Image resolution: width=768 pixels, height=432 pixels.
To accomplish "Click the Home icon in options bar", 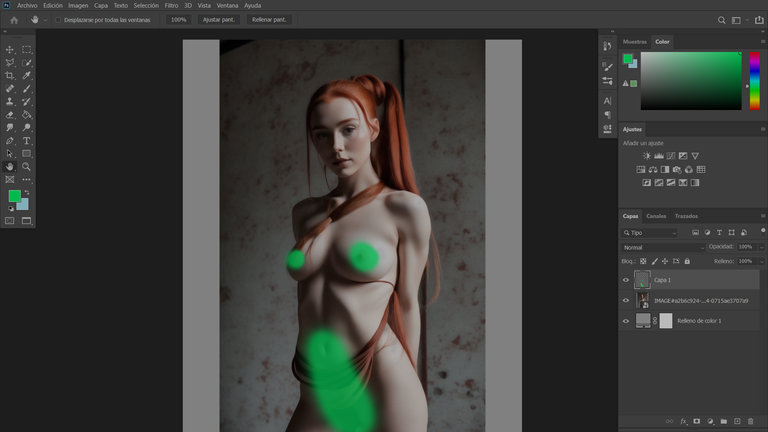I will [x=14, y=20].
